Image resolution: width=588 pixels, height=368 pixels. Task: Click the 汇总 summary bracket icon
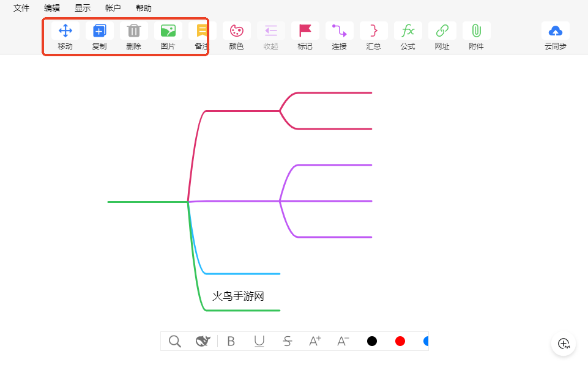click(x=373, y=31)
